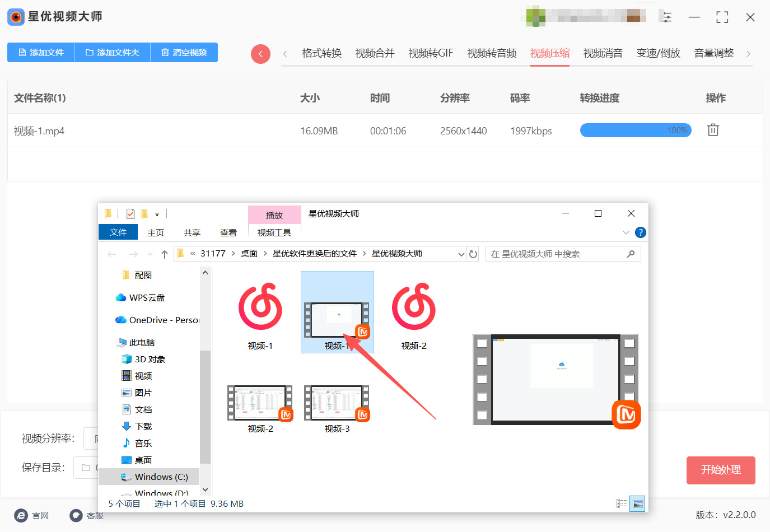Open 下载 folder in navigation pane

coord(137,427)
